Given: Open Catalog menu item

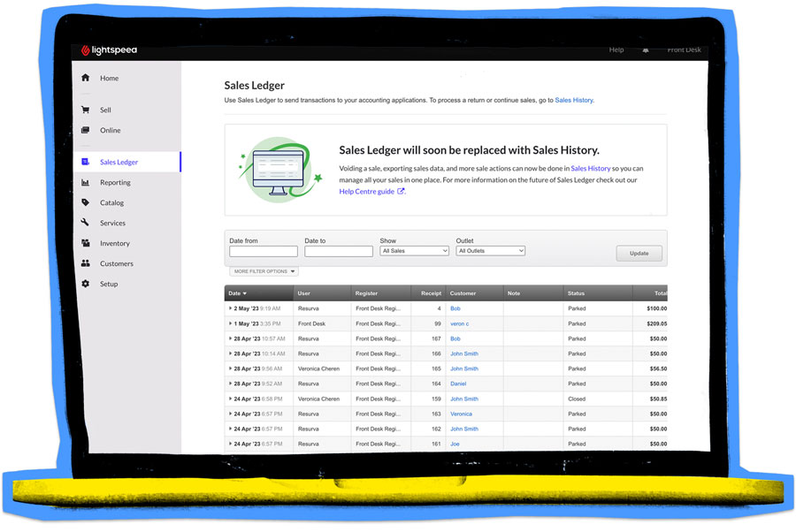Looking at the screenshot, I should tap(111, 203).
